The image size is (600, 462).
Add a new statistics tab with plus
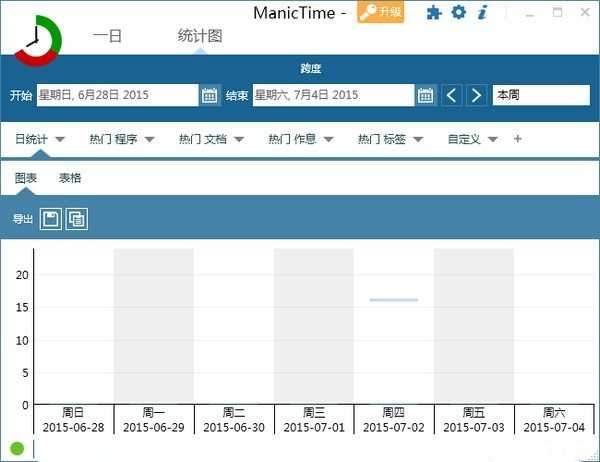click(517, 139)
